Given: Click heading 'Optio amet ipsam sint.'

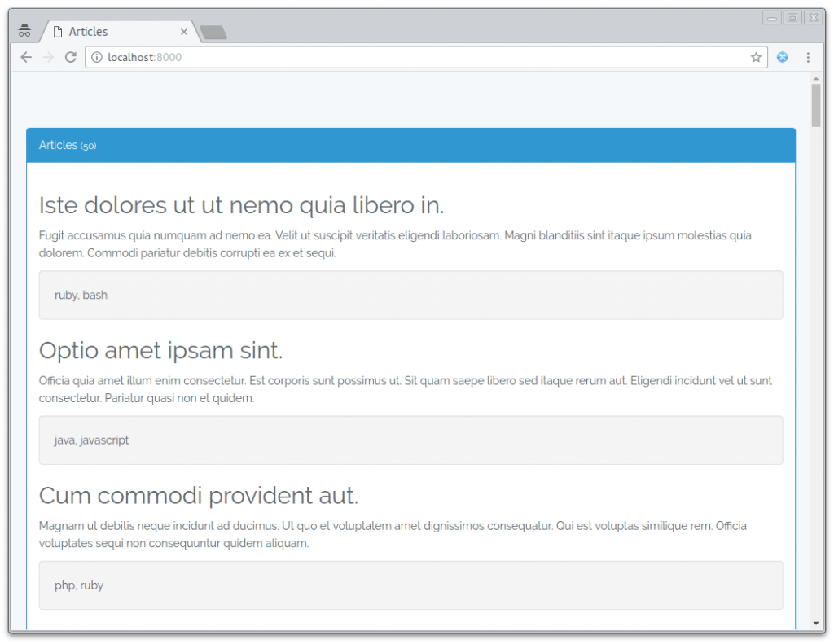Looking at the screenshot, I should 160,350.
